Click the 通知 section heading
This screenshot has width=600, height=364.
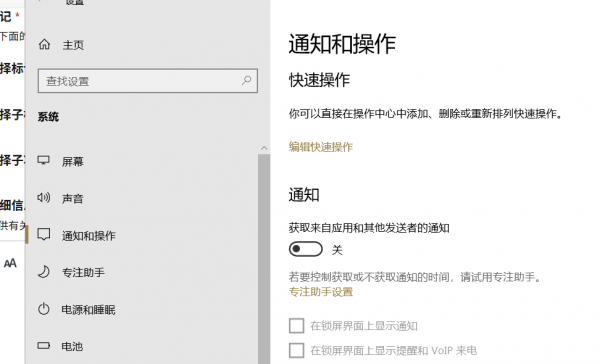tap(304, 195)
